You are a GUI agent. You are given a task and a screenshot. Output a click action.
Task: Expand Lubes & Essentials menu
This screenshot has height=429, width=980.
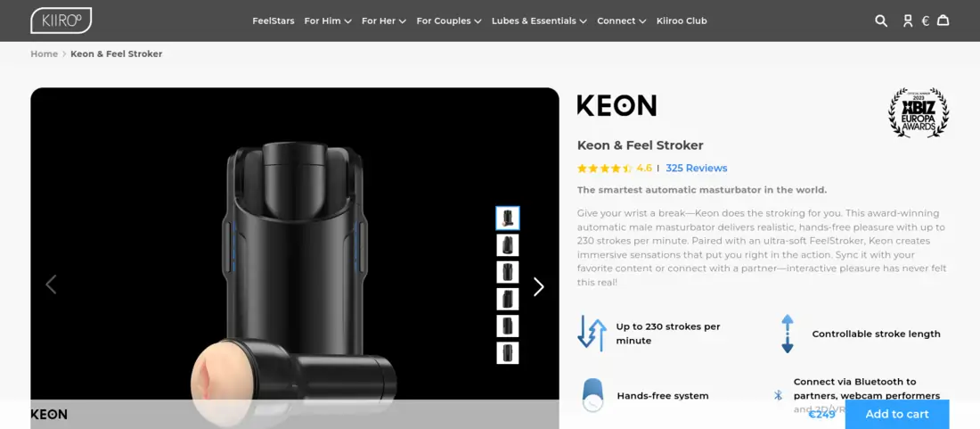(x=539, y=21)
